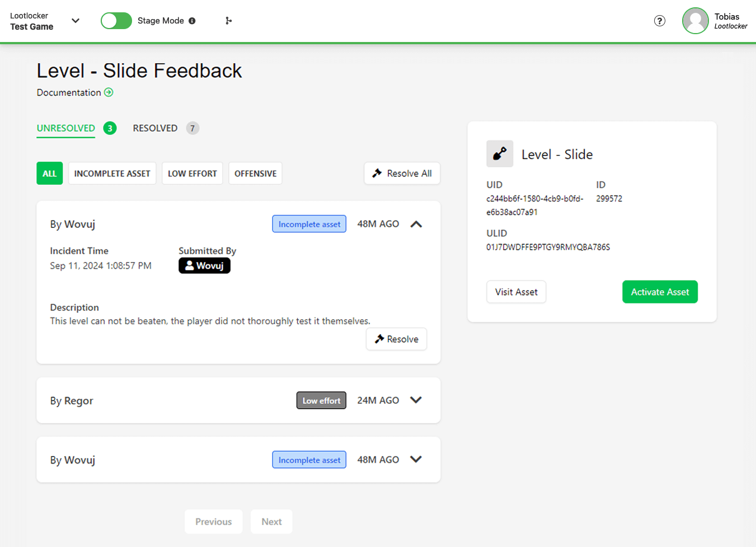
Task: Open the help question mark icon
Action: (x=660, y=21)
